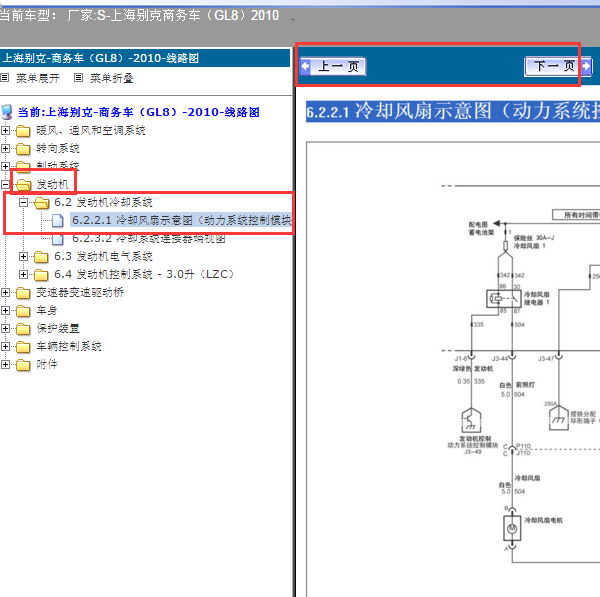This screenshot has width=600, height=597.
Task: Click 保险丝 30A-J label in diagram
Action: point(534,238)
